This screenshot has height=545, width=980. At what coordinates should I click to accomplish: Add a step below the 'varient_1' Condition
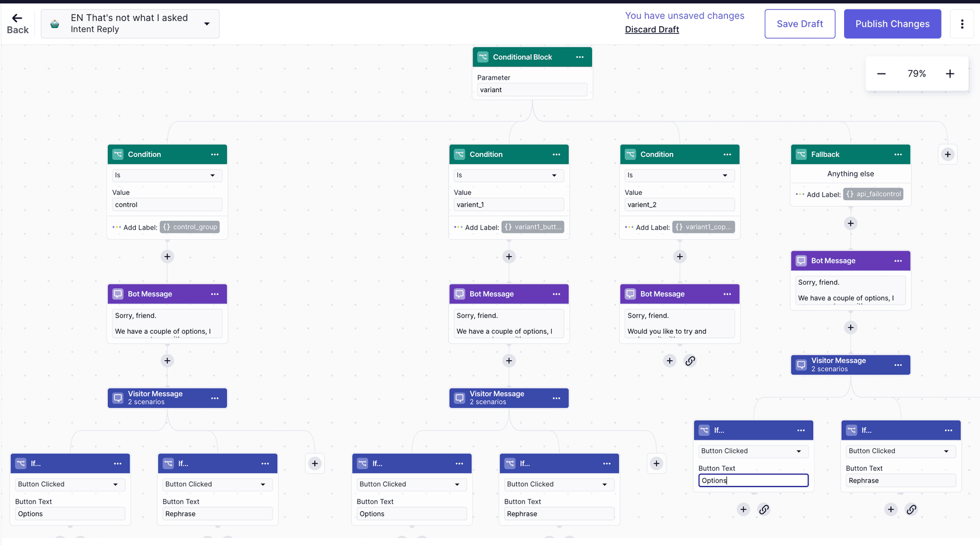[509, 257]
